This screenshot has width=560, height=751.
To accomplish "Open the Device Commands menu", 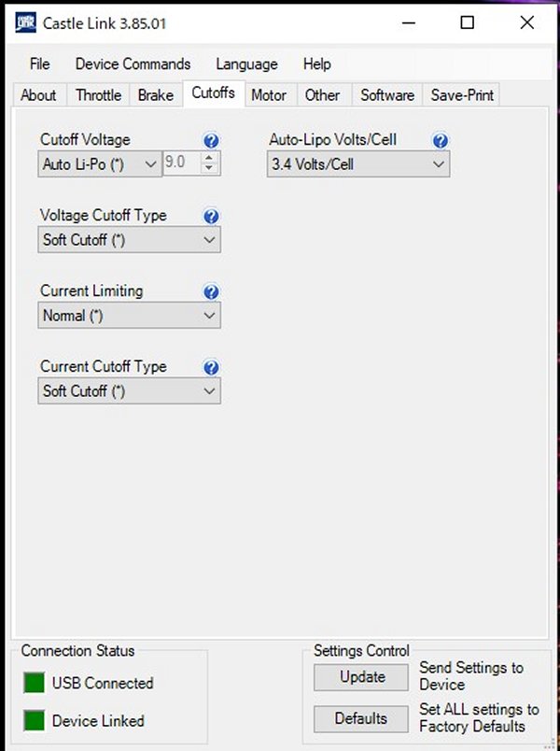I will (133, 64).
